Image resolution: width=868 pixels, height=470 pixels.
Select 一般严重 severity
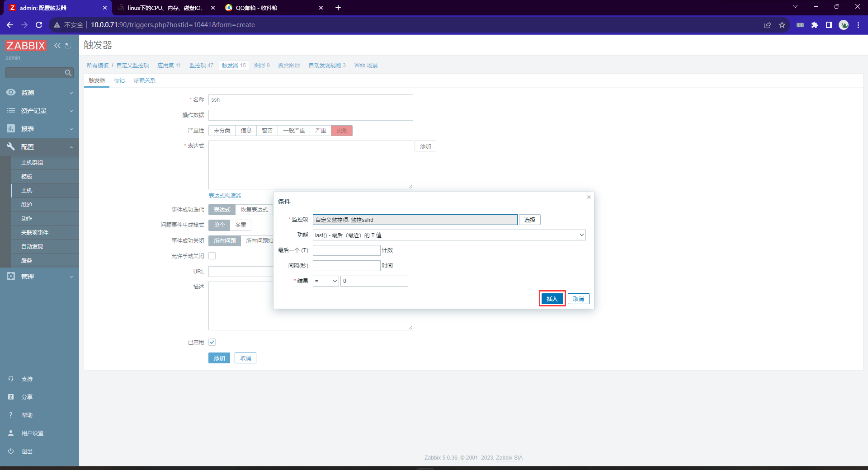tap(294, 131)
